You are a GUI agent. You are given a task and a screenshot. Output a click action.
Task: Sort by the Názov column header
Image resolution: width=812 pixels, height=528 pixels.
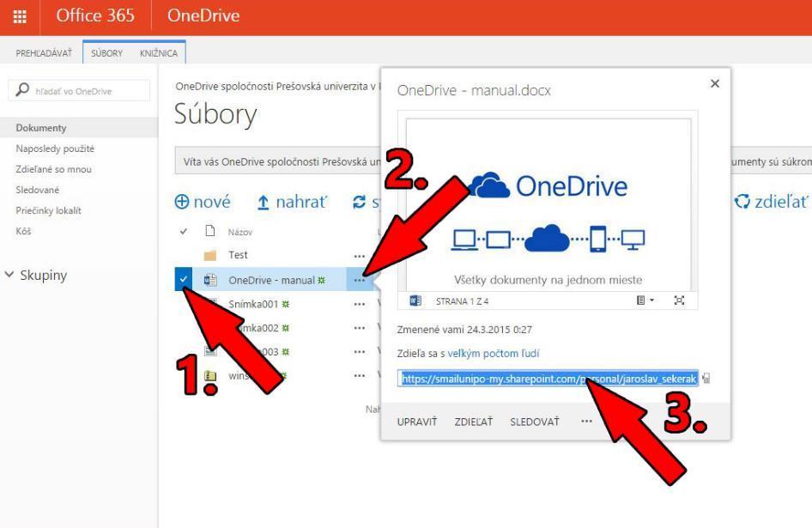tap(240, 232)
